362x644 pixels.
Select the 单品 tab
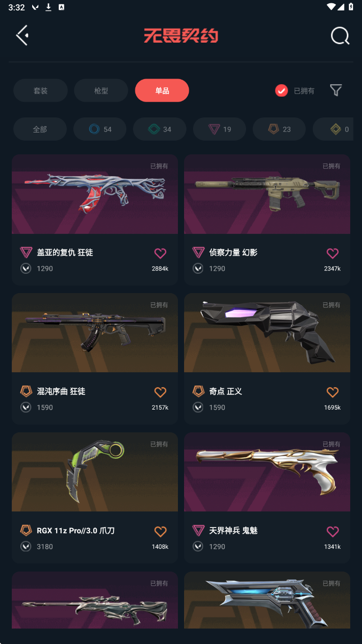click(x=162, y=90)
